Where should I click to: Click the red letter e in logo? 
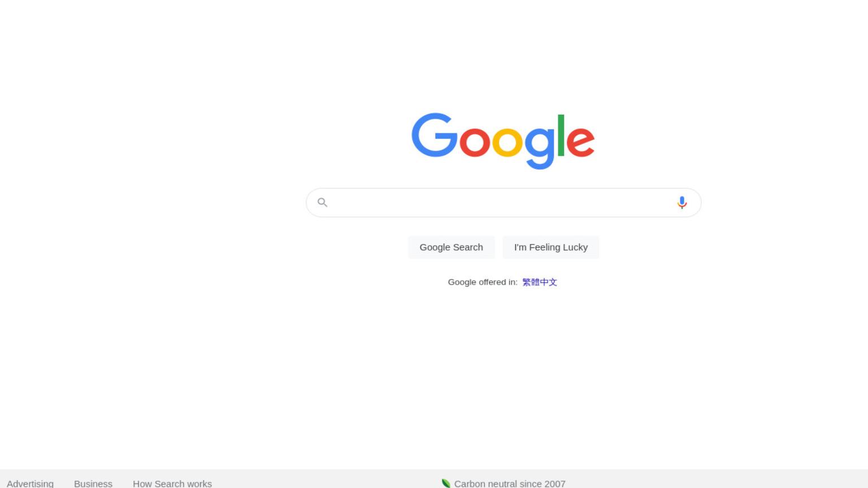point(580,142)
